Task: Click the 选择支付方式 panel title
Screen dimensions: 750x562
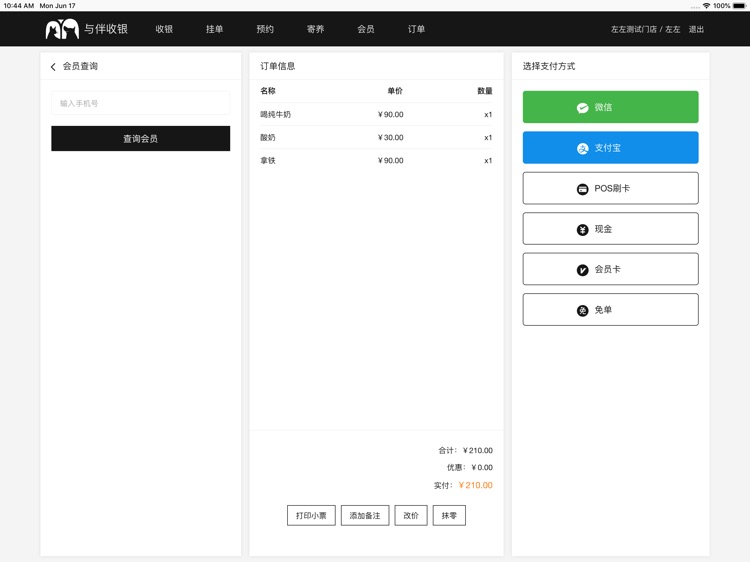Action: pos(549,66)
